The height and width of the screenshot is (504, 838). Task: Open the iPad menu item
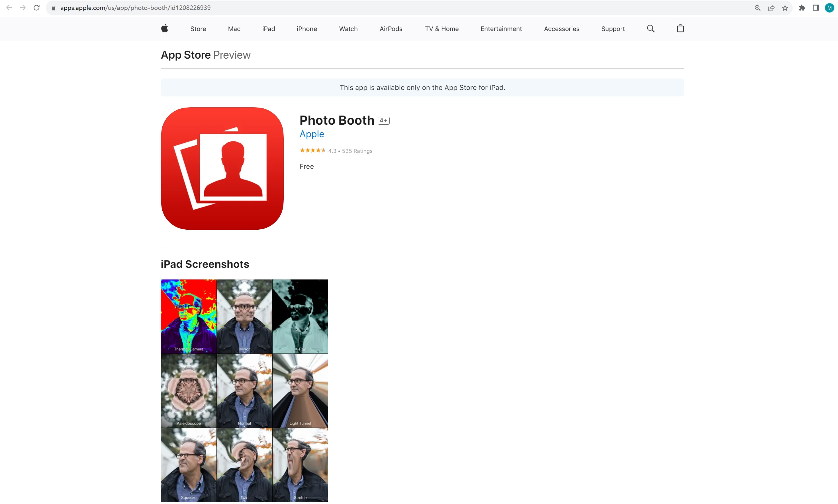pyautogui.click(x=268, y=28)
